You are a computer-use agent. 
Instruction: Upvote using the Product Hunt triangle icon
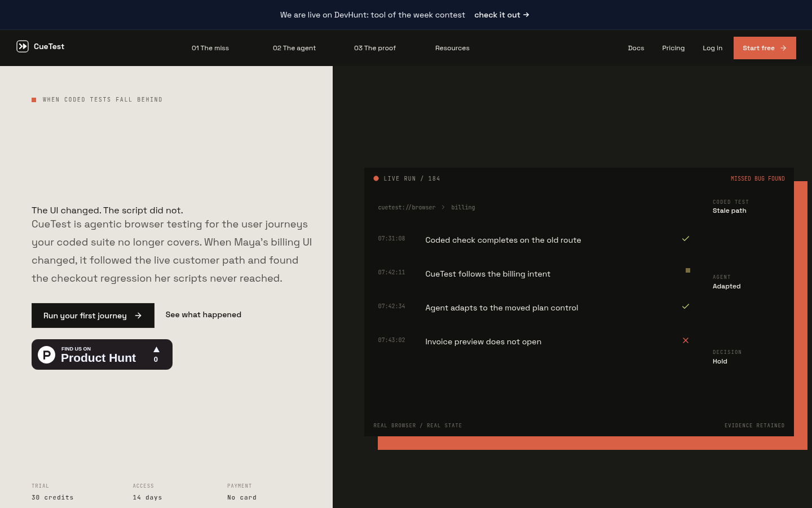click(x=156, y=349)
